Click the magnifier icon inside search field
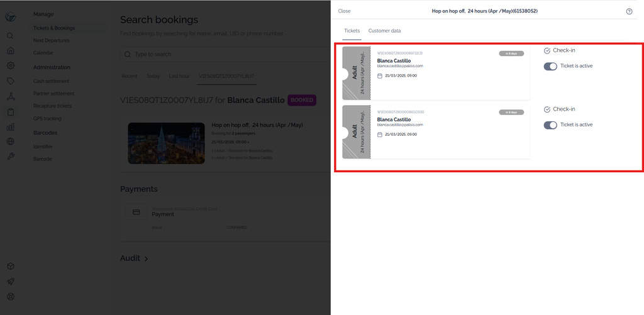The image size is (644, 315). (x=128, y=54)
